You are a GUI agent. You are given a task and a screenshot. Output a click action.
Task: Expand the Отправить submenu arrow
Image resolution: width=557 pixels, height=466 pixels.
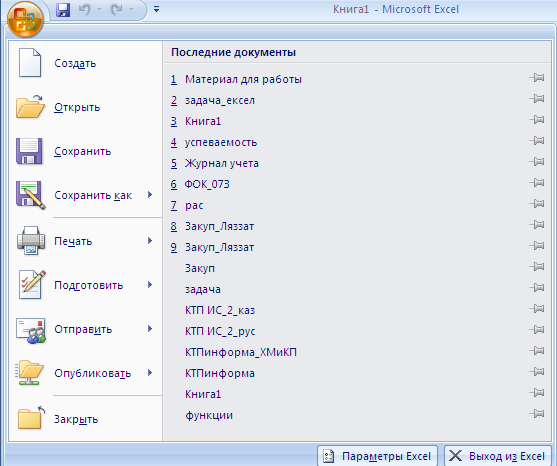pyautogui.click(x=150, y=329)
